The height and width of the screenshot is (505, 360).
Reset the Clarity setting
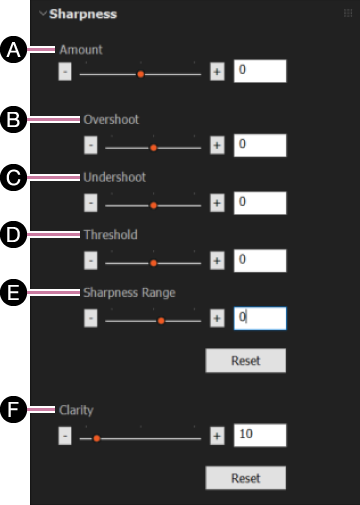(246, 478)
